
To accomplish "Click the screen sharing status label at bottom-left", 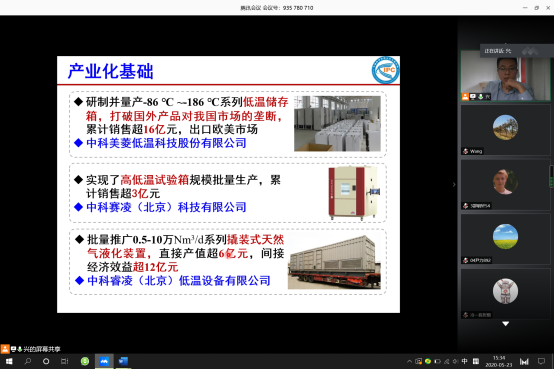I will click(x=31, y=349).
